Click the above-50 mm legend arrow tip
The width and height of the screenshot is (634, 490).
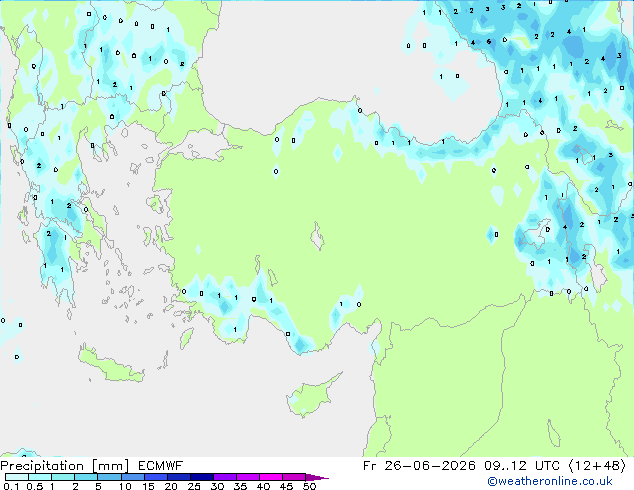(x=317, y=477)
